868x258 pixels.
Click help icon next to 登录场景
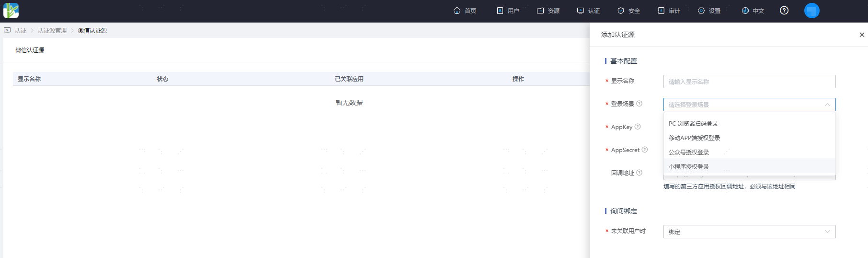tap(639, 104)
